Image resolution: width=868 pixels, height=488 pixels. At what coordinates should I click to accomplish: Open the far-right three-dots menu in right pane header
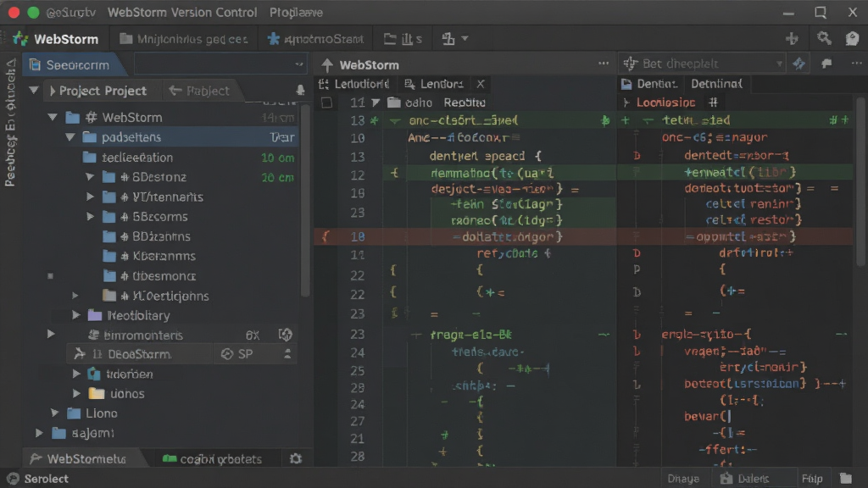pos(856,64)
